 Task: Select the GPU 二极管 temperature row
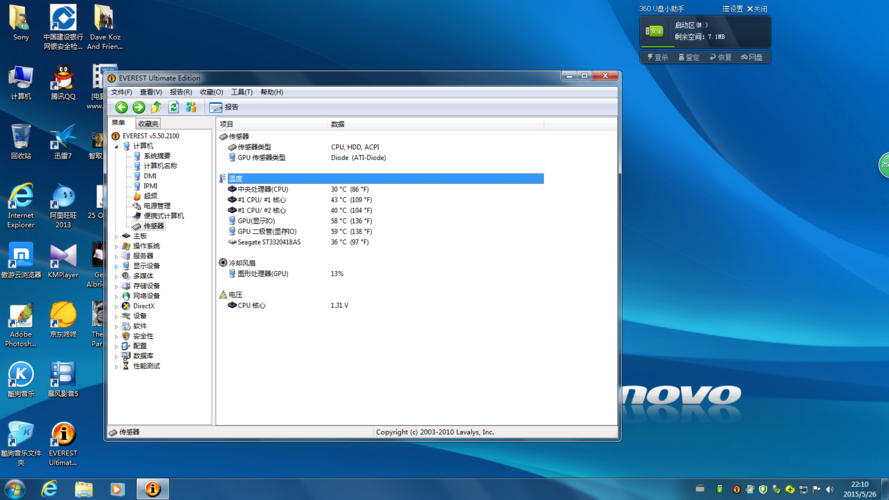[x=267, y=231]
